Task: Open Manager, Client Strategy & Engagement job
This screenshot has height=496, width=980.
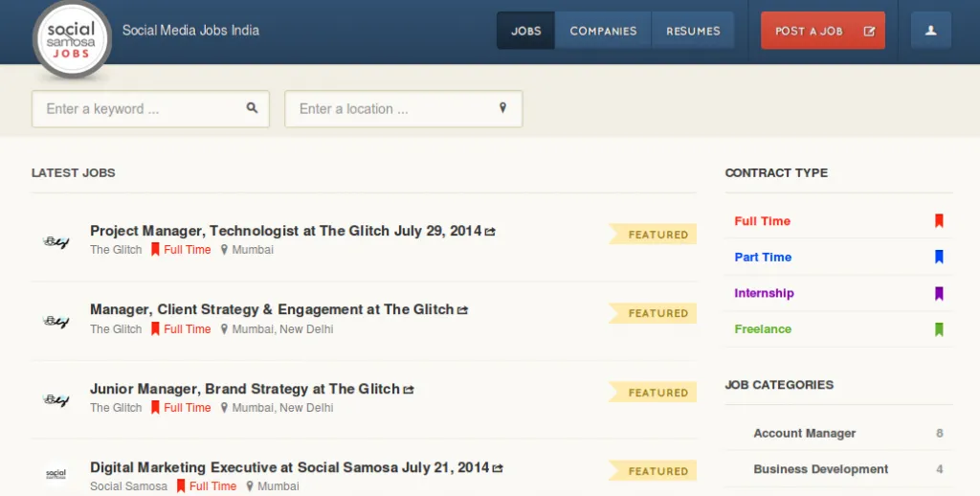Action: [x=272, y=309]
